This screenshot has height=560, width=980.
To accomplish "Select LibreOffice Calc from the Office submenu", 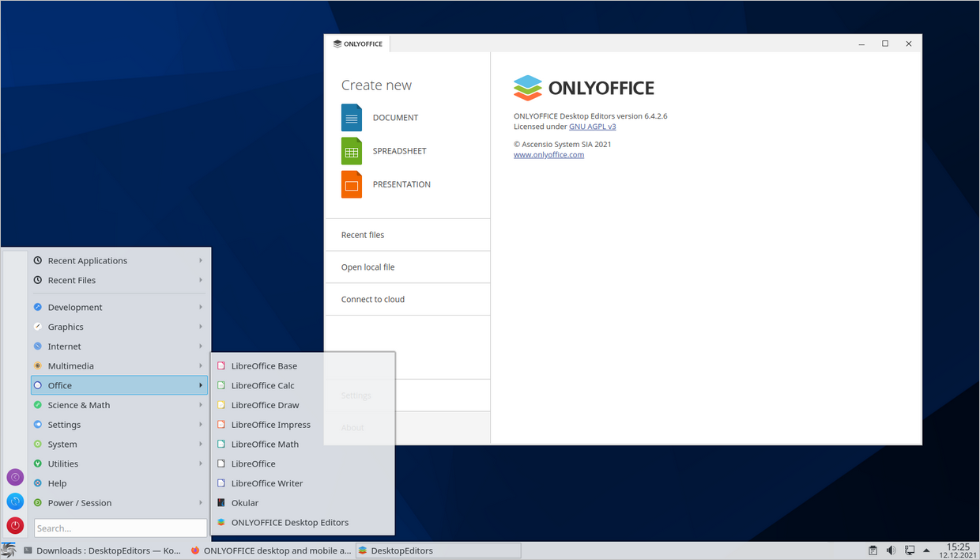I will (x=262, y=385).
